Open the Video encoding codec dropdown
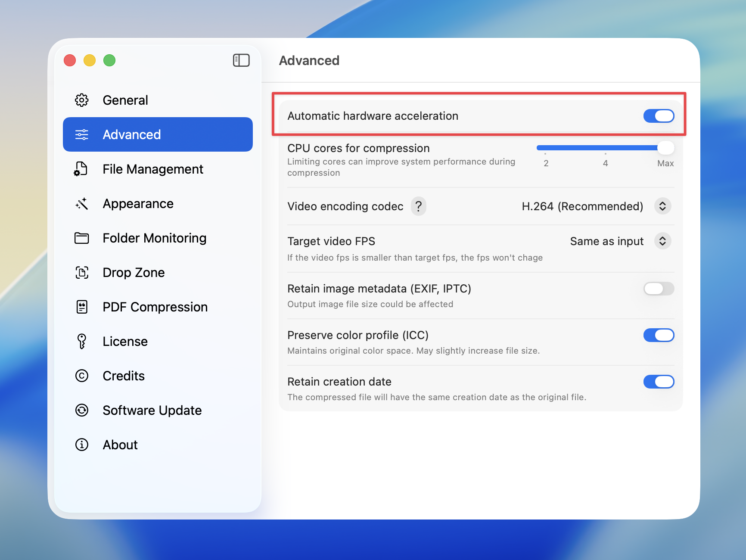746x560 pixels. point(662,206)
